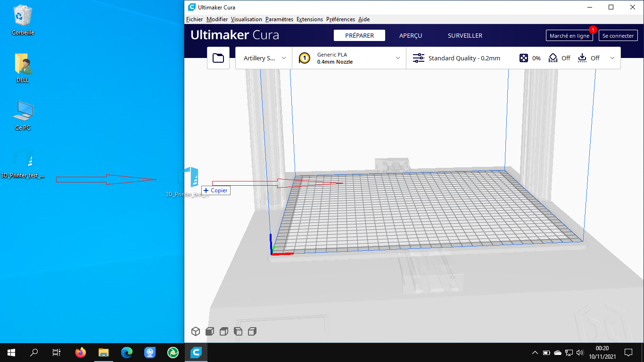Open the print settings sliders icon
The height and width of the screenshot is (362, 644).
[x=418, y=58]
